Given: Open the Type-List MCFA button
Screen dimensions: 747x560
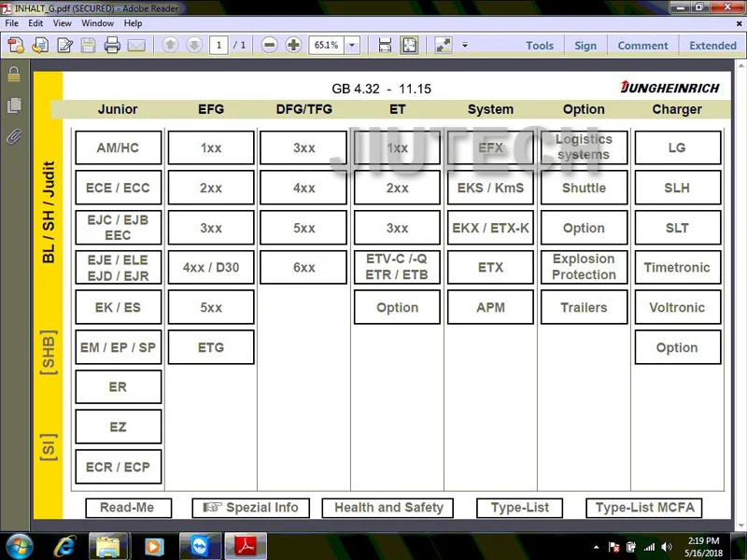Looking at the screenshot, I should pos(644,508).
